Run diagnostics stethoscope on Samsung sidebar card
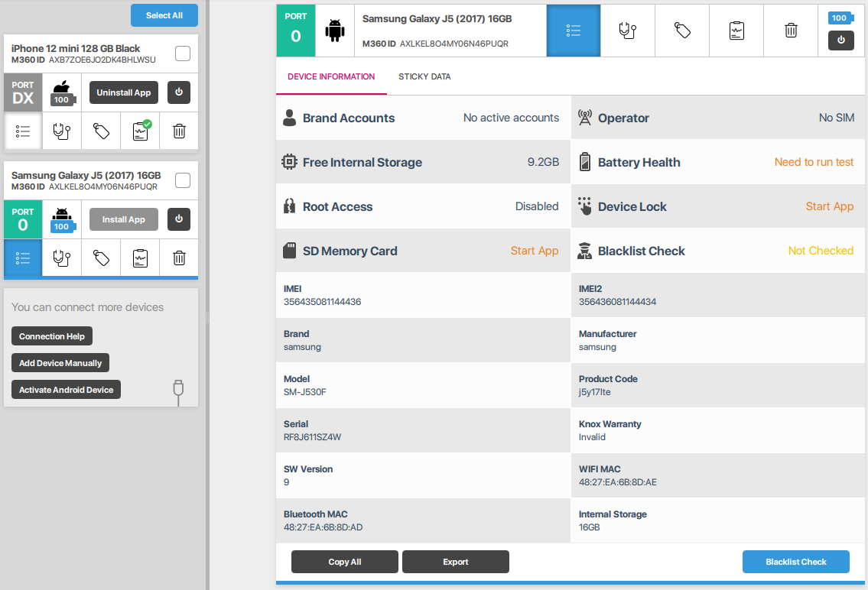This screenshot has height=590, width=868. (61, 258)
